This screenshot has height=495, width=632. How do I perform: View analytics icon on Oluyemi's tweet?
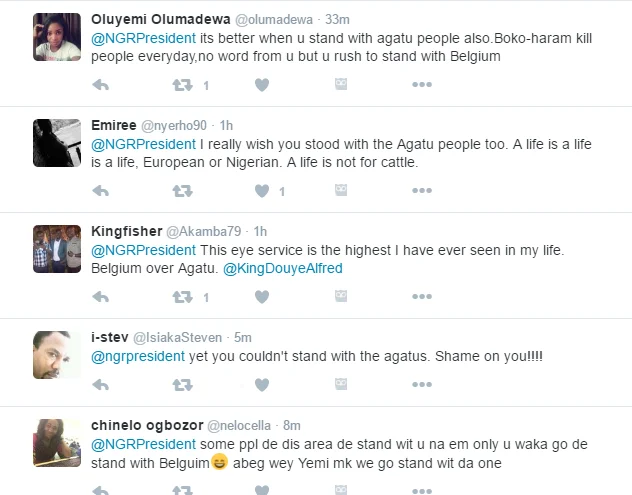click(x=341, y=86)
